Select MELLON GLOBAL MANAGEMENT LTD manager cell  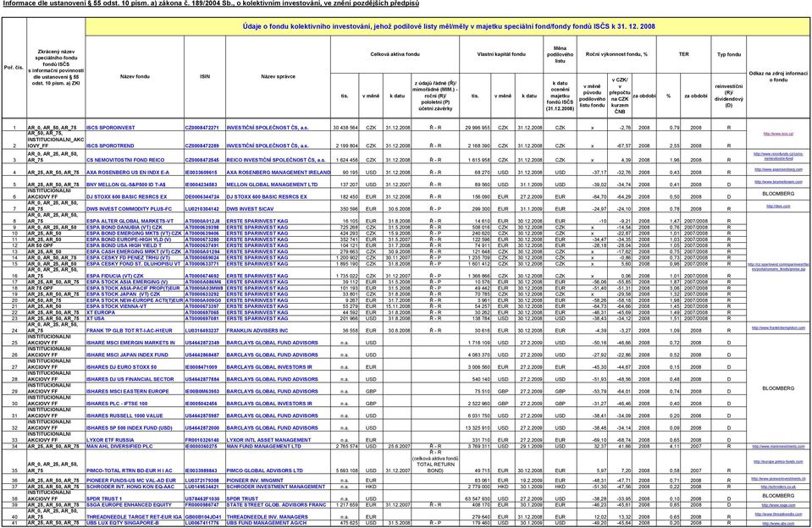(x=272, y=184)
